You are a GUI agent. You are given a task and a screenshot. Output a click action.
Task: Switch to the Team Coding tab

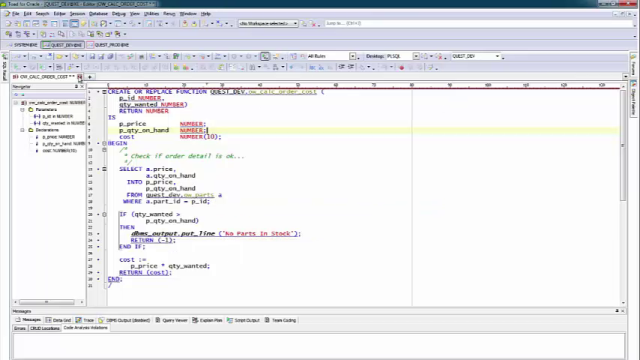[x=280, y=320]
